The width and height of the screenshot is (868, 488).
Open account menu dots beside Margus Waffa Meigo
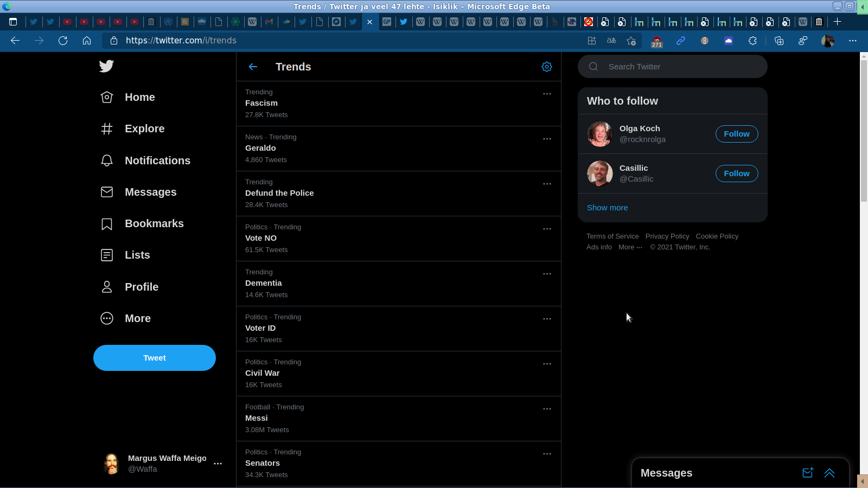tap(218, 464)
